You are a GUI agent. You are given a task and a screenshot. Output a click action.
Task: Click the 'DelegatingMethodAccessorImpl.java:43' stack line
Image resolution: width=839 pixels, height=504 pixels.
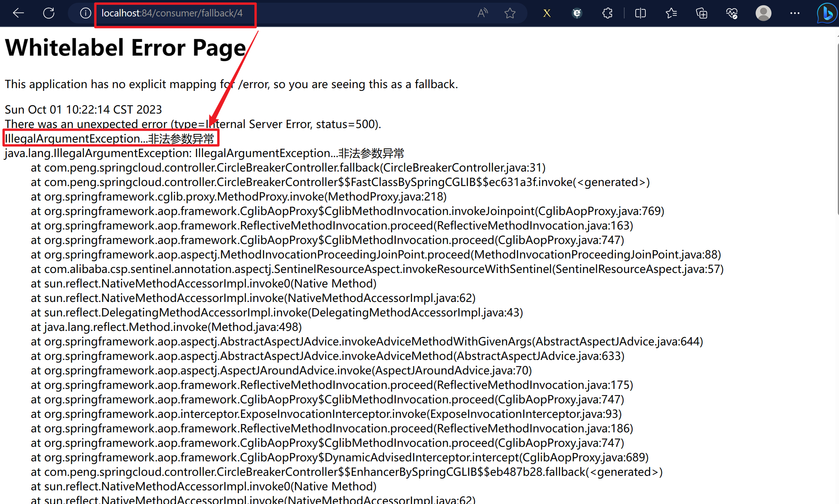click(x=277, y=313)
